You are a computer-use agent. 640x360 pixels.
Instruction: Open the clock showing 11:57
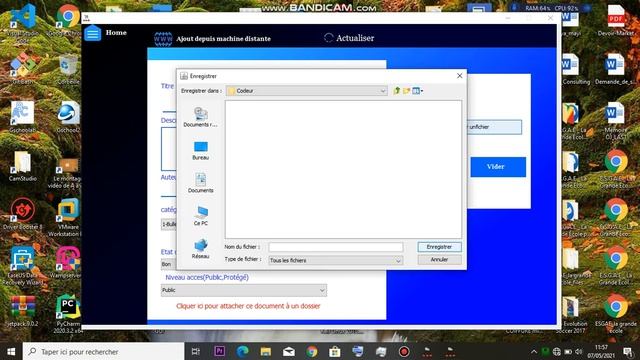[601, 351]
